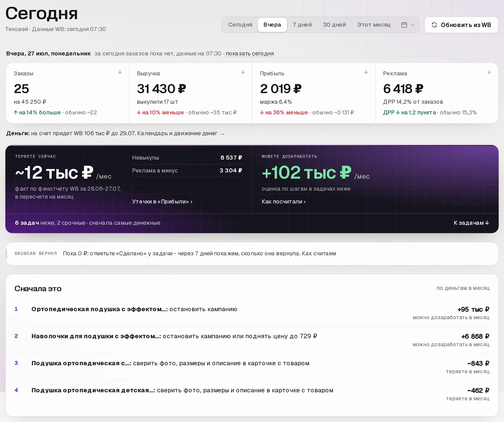Select the 30 дней period tab
This screenshot has height=422, width=504.
[334, 25]
